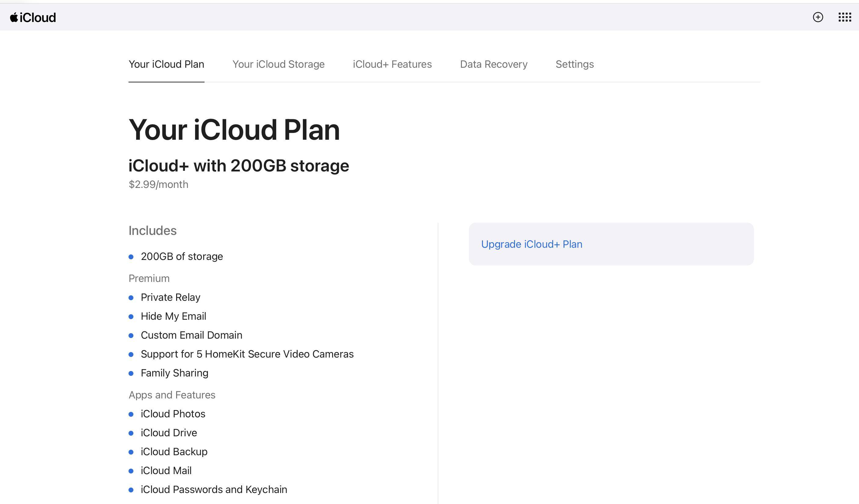Click the Apple iCloud logo
The width and height of the screenshot is (859, 504).
(33, 17)
